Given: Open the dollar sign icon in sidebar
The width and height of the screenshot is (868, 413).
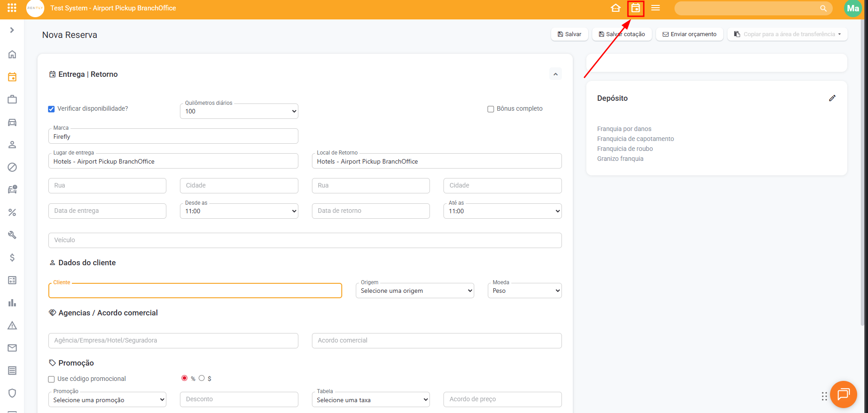Looking at the screenshot, I should point(12,258).
